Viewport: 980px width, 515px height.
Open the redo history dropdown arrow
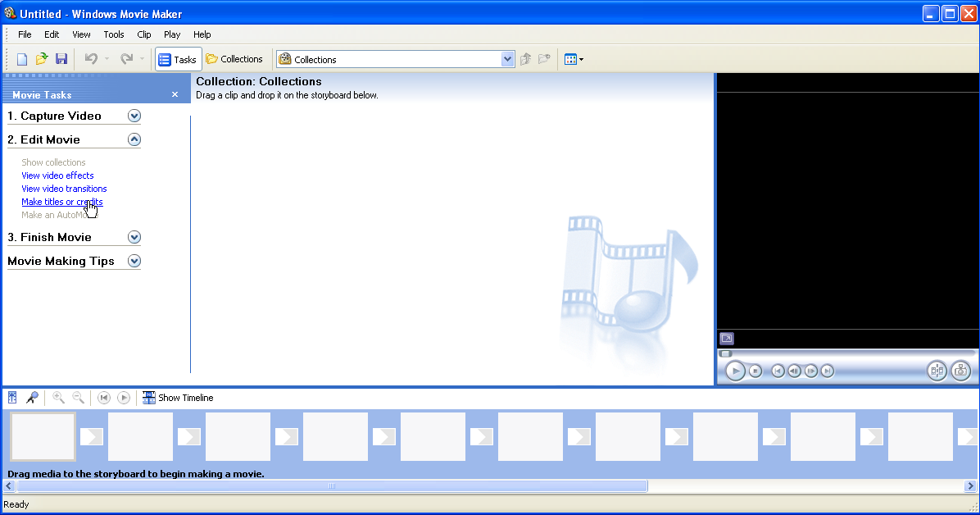pos(142,59)
